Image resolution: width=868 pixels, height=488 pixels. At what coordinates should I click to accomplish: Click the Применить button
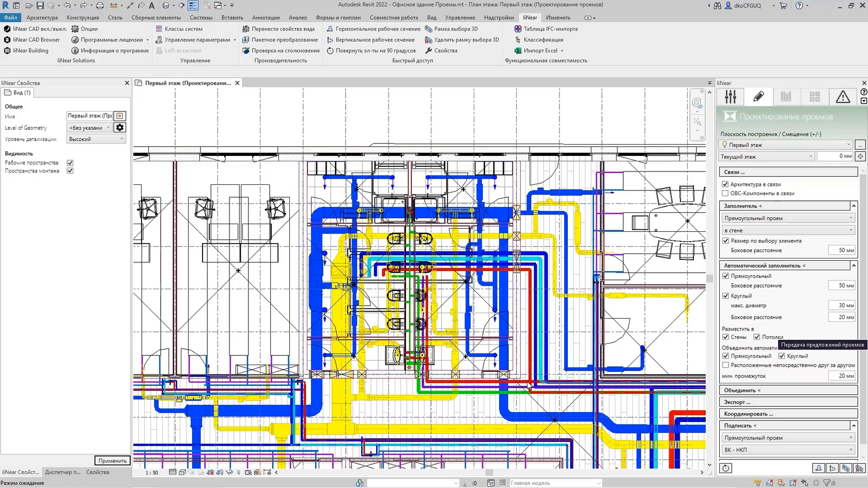click(112, 461)
